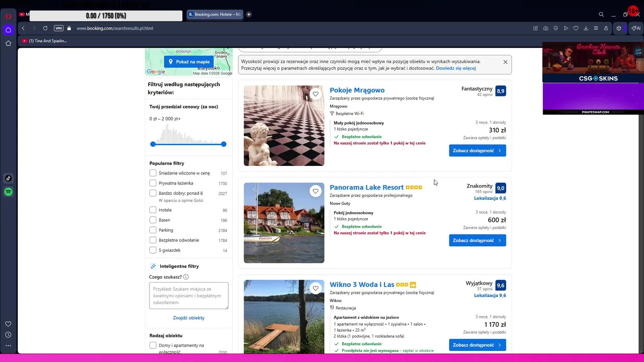This screenshot has width=644, height=362.
Task: Switch to the YouTube tab
Action: [x=24, y=15]
